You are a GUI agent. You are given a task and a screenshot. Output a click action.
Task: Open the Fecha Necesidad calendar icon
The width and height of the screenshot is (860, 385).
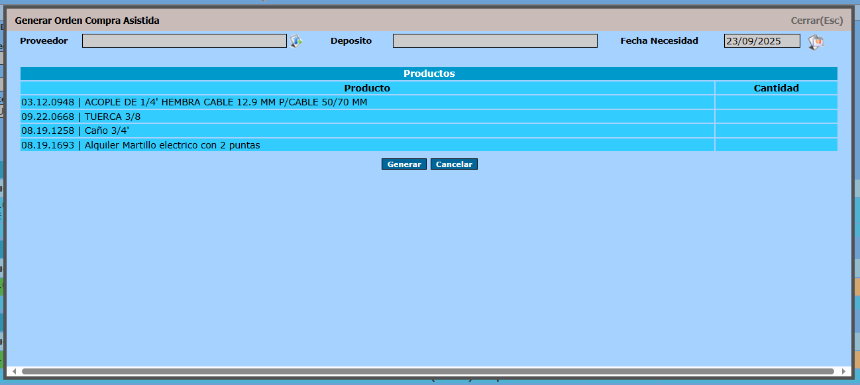[816, 42]
